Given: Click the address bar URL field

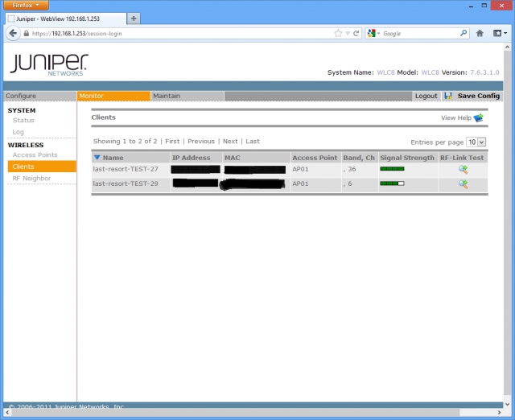Looking at the screenshot, I should tap(180, 34).
